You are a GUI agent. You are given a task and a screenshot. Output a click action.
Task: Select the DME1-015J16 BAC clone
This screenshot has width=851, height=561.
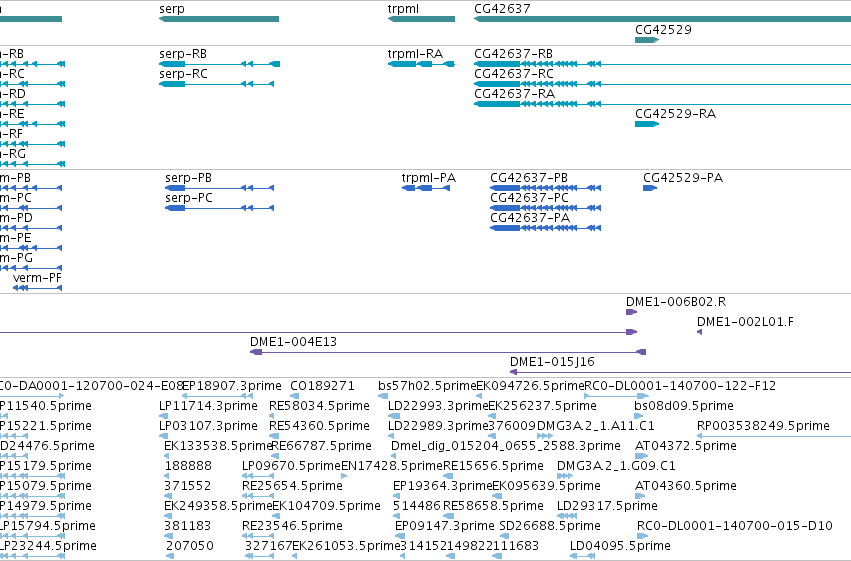click(681, 372)
